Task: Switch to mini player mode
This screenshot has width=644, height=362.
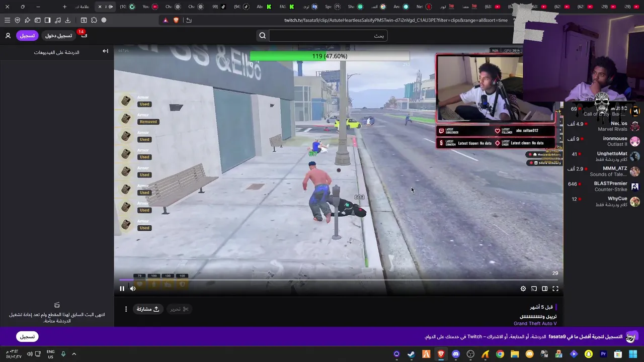Action: 534,289
